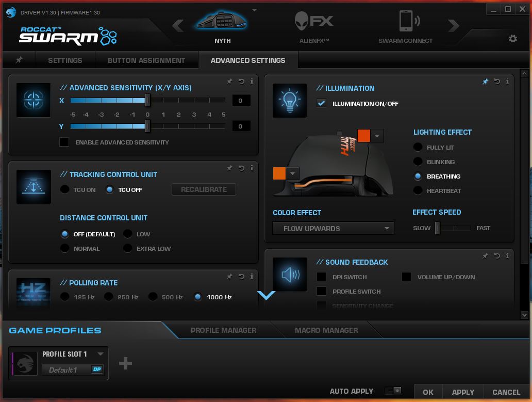
Task: Click the Advanced Sensitivity crosshair icon
Action: pyautogui.click(x=33, y=100)
